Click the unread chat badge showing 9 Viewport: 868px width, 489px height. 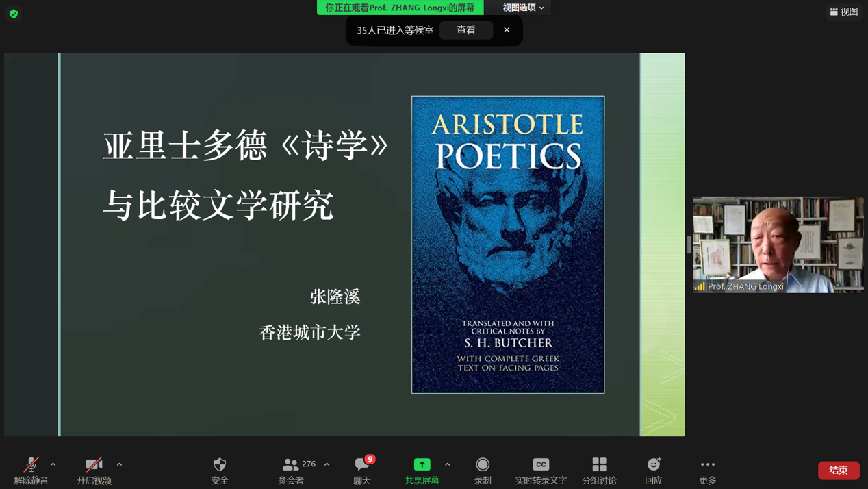click(x=370, y=459)
